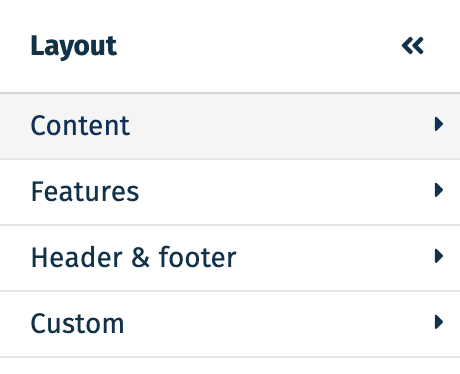
Task: Select the Header & footer label text
Action: pyautogui.click(x=134, y=257)
